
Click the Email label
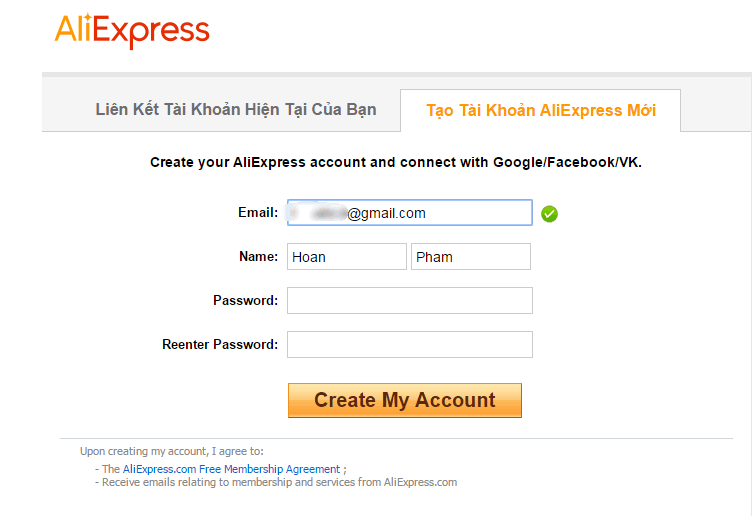coord(258,213)
